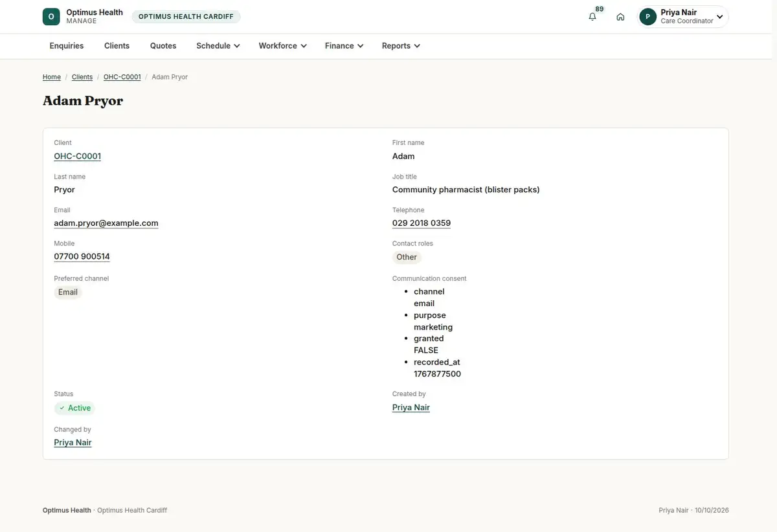Click the Optimus Health Cardiff branch badge
Image resolution: width=777 pixels, height=532 pixels.
(x=186, y=17)
